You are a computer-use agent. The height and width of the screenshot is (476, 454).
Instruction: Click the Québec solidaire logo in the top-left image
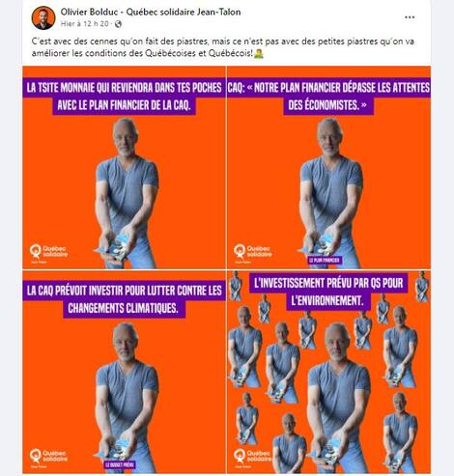point(48,253)
